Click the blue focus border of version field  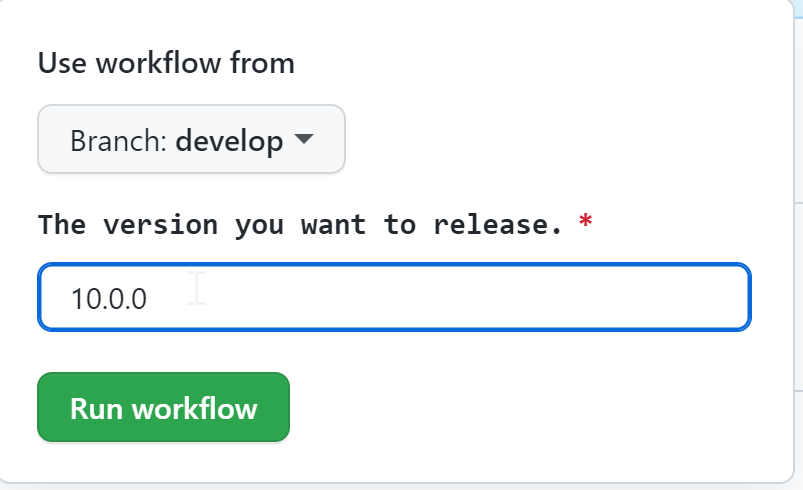[x=394, y=265]
